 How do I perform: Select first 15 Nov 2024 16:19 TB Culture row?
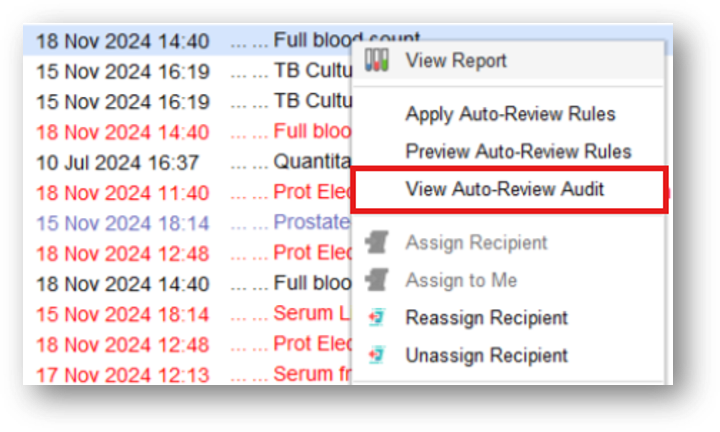pyautogui.click(x=188, y=71)
